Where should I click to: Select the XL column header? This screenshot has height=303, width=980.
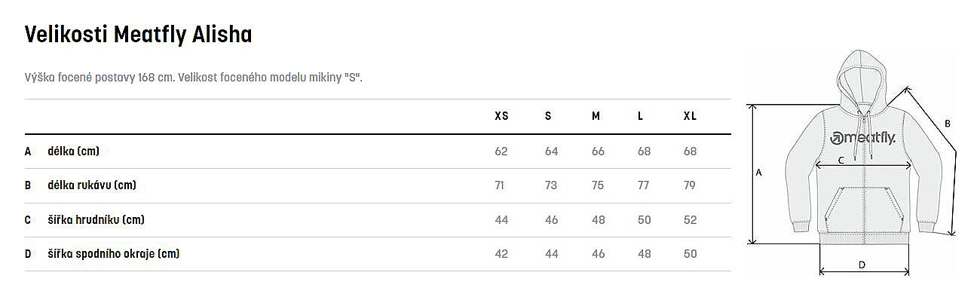click(x=690, y=116)
